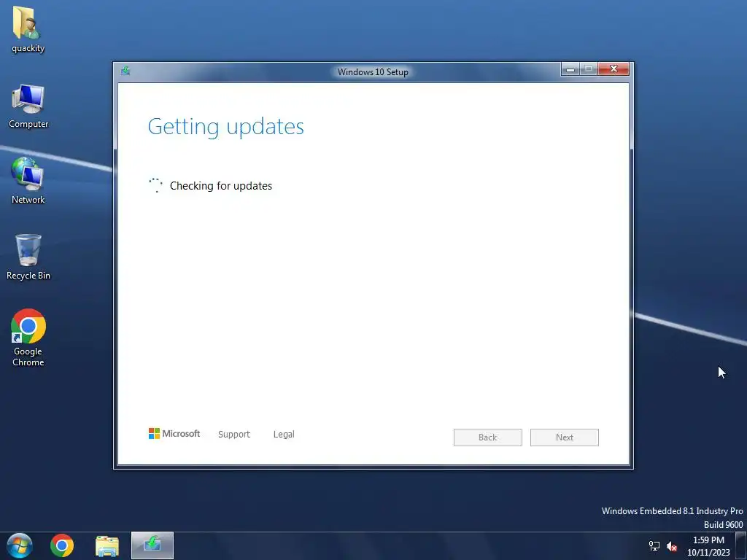Launch Chrome from the taskbar
Screen dimensions: 747x560
point(62,545)
